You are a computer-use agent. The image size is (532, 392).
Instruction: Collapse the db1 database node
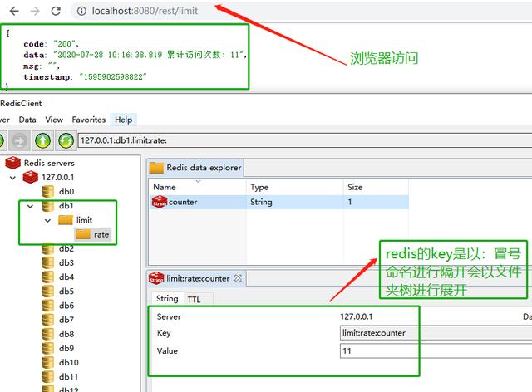tap(30, 206)
